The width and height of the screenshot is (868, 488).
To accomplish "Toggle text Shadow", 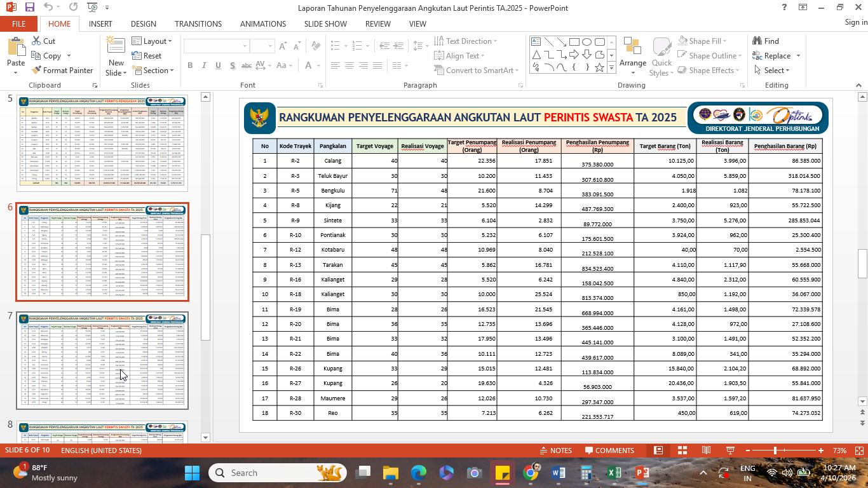I will pyautogui.click(x=233, y=65).
